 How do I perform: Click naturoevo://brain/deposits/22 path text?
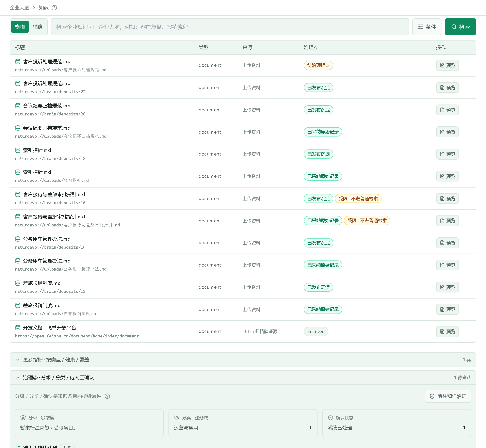coord(50,92)
